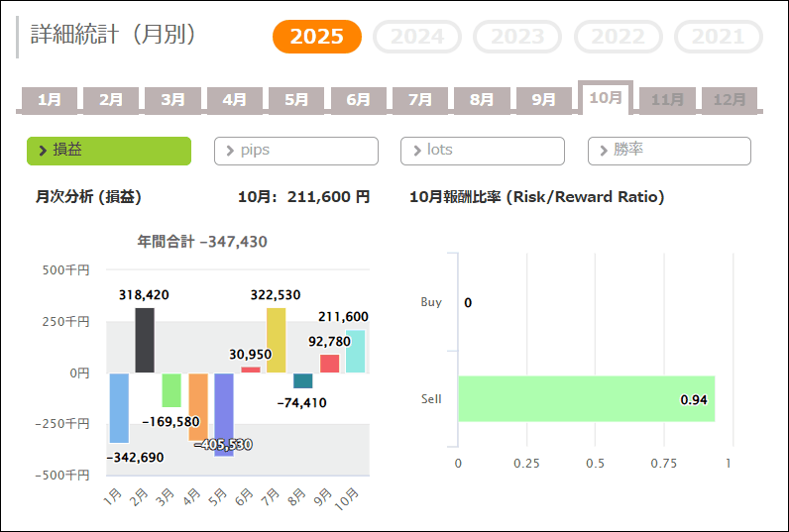Image resolution: width=789 pixels, height=532 pixels.
Task: Select the green 損益 option
Action: point(109,151)
